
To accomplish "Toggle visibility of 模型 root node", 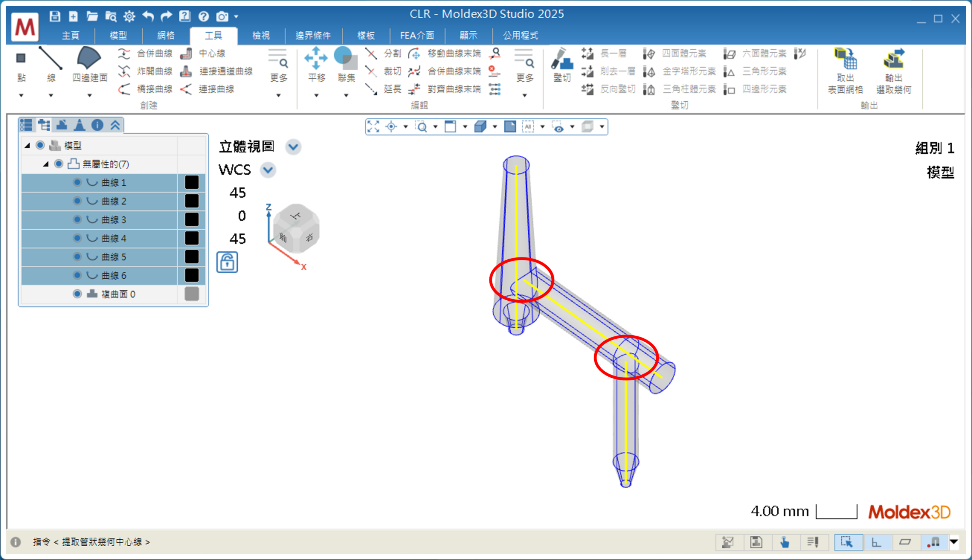I will click(40, 145).
